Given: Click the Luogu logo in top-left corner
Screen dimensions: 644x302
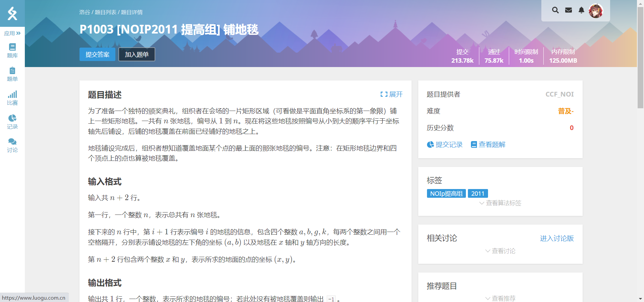Looking at the screenshot, I should click(x=12, y=13).
